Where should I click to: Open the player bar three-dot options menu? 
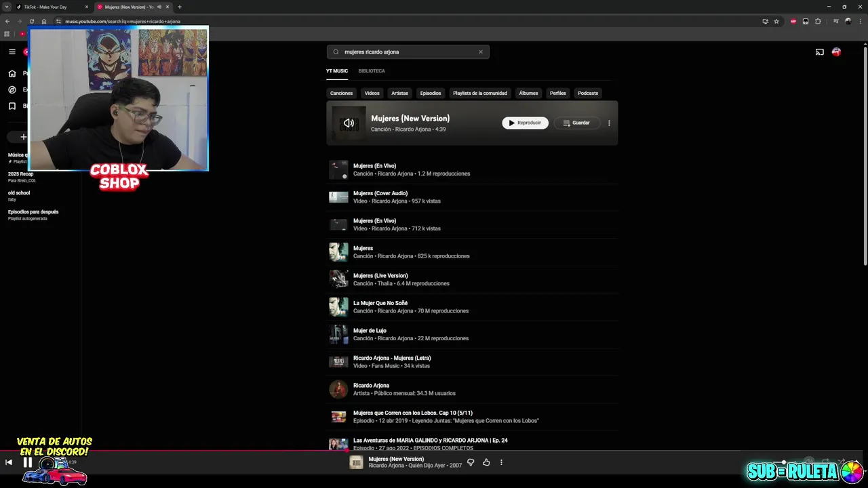[x=501, y=462]
